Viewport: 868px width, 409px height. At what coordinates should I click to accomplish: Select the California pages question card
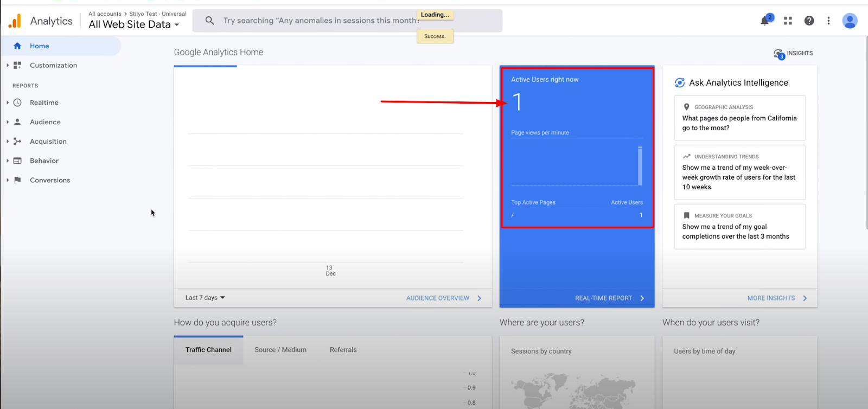coord(740,118)
